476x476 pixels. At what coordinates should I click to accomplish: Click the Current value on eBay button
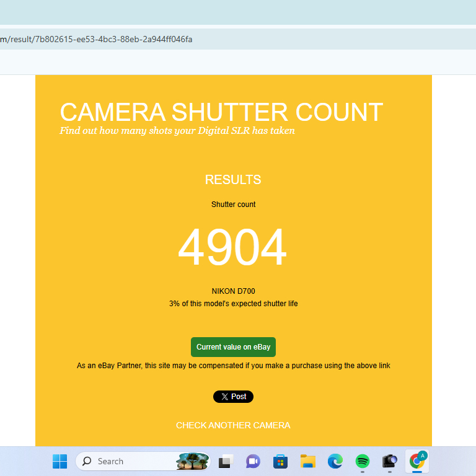pyautogui.click(x=233, y=347)
